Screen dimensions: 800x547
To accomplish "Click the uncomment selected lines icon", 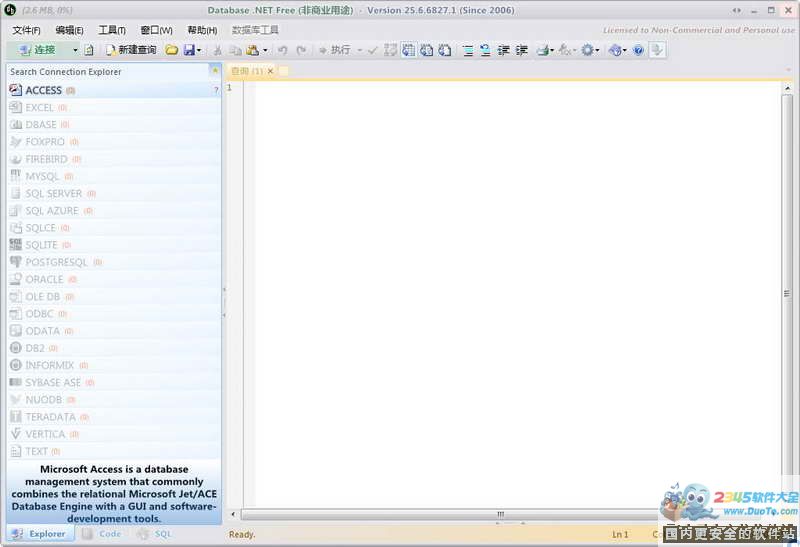I will tap(485, 50).
